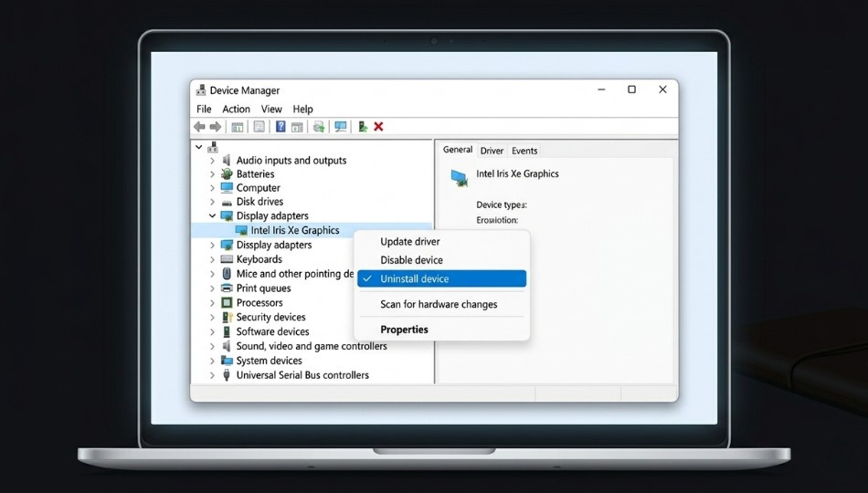The width and height of the screenshot is (868, 493).
Task: Choose Scan for hardware changes menu entry
Action: click(x=441, y=304)
